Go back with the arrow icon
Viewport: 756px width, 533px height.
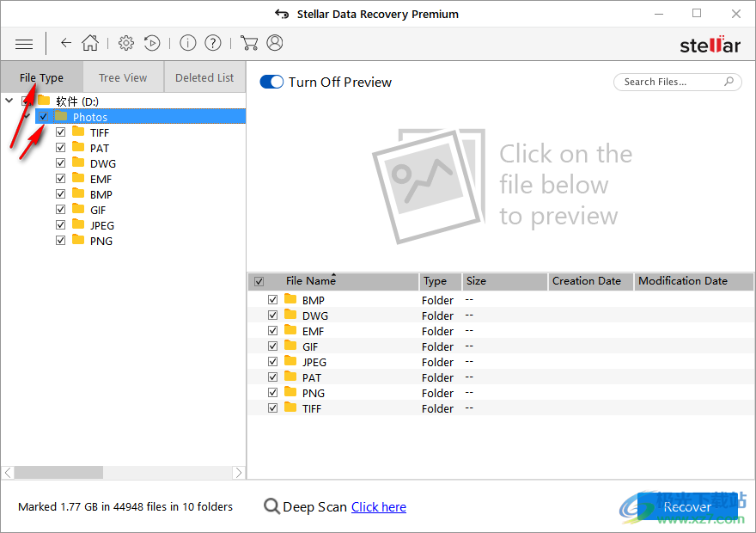point(66,43)
